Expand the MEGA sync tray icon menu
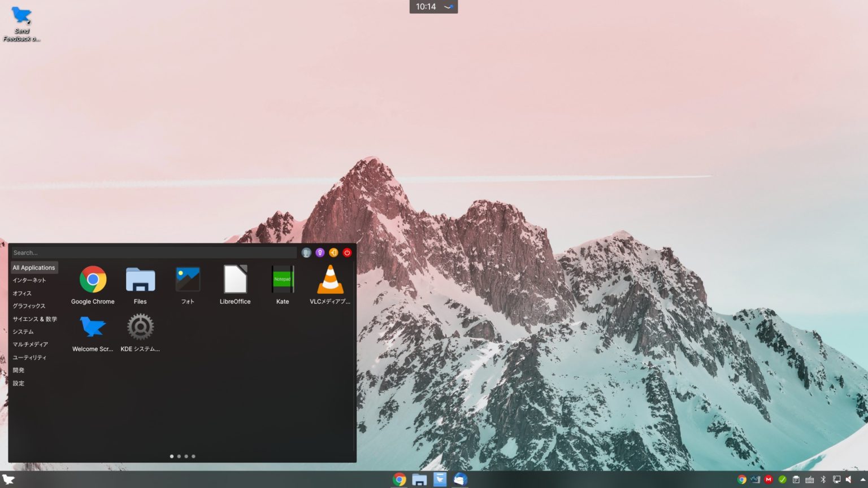Screen dimensions: 868x488 pyautogui.click(x=769, y=480)
